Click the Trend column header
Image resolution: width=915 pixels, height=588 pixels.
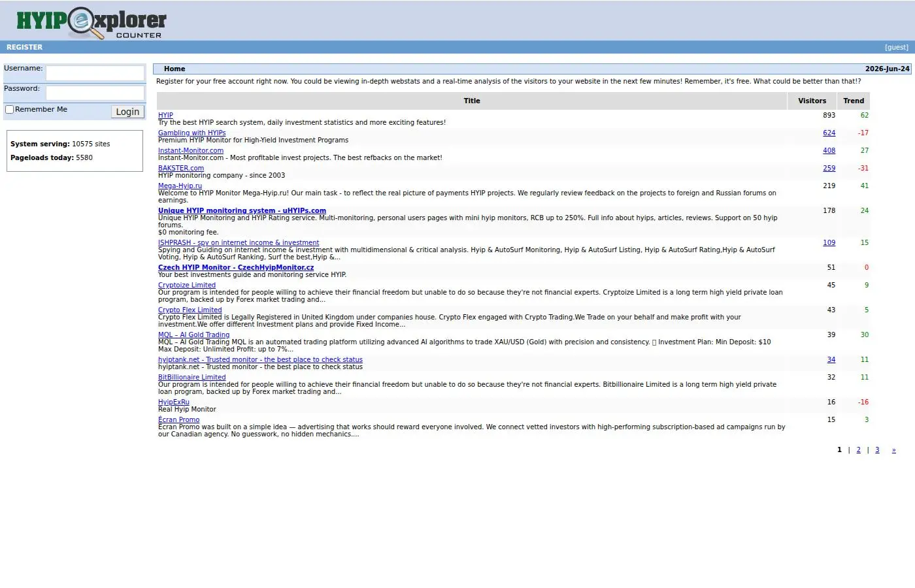tap(854, 101)
